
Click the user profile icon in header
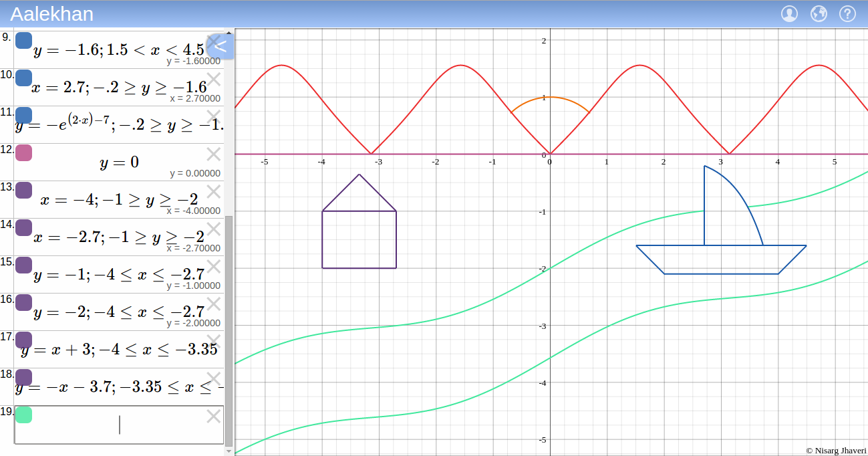click(x=789, y=14)
